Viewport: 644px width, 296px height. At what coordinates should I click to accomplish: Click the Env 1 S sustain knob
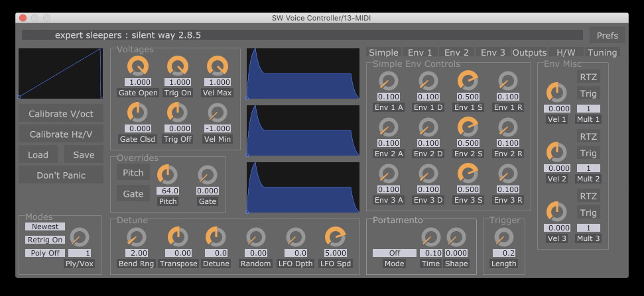(x=468, y=81)
